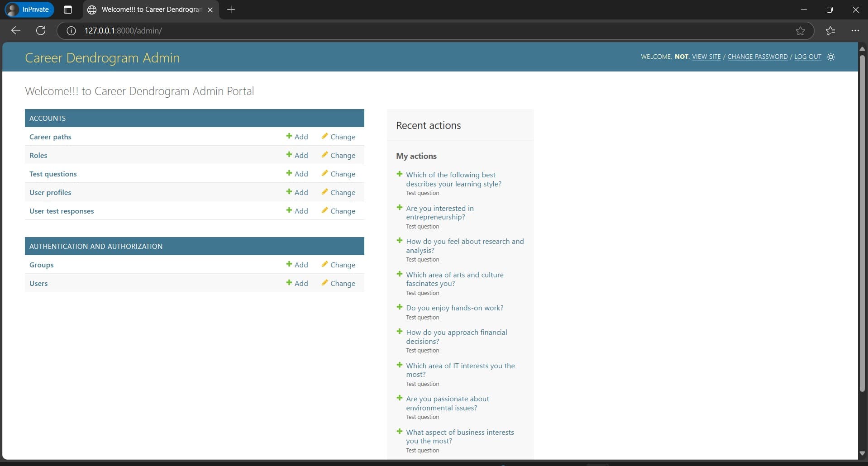Add a new User profile
The height and width of the screenshot is (466, 868).
click(x=297, y=192)
